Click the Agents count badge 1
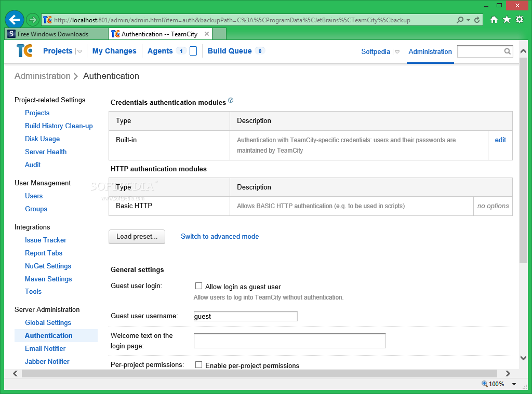This screenshot has height=394, width=532. [x=181, y=51]
